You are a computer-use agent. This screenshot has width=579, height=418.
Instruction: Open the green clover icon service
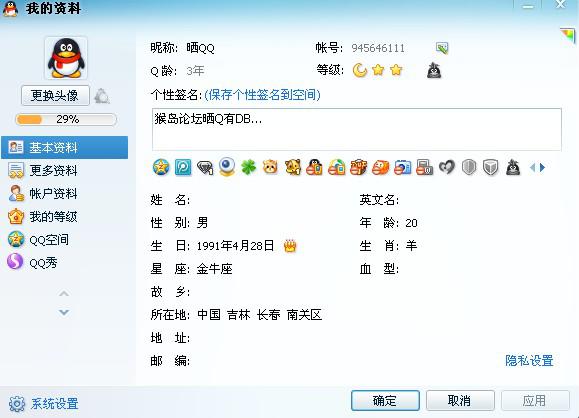[249, 167]
